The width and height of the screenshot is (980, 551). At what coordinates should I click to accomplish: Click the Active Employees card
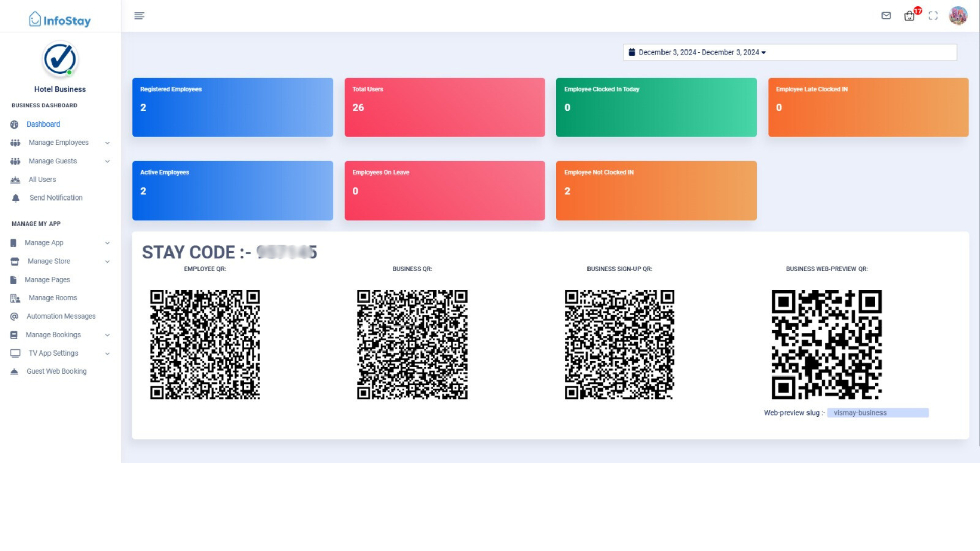pyautogui.click(x=233, y=191)
